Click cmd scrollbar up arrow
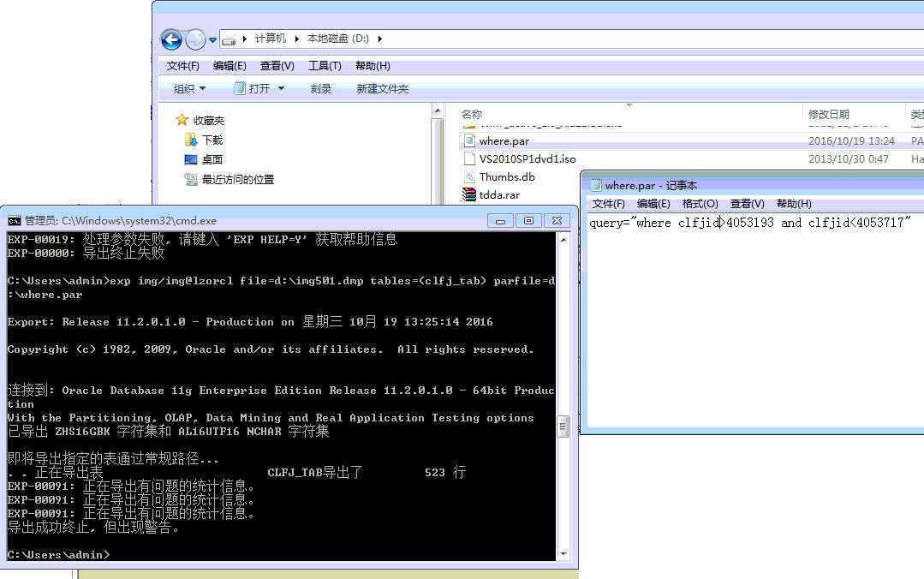 click(563, 240)
